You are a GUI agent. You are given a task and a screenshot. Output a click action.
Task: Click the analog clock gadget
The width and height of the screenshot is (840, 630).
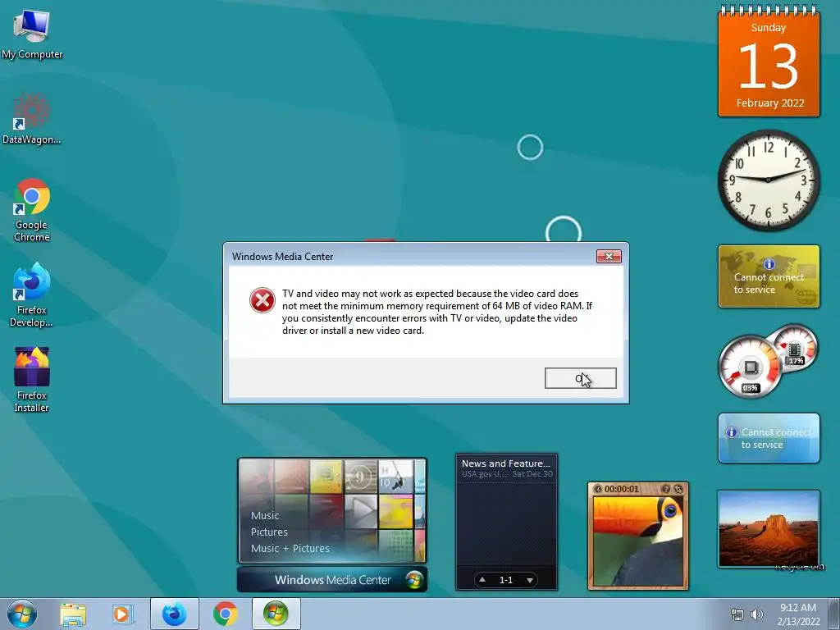click(769, 180)
